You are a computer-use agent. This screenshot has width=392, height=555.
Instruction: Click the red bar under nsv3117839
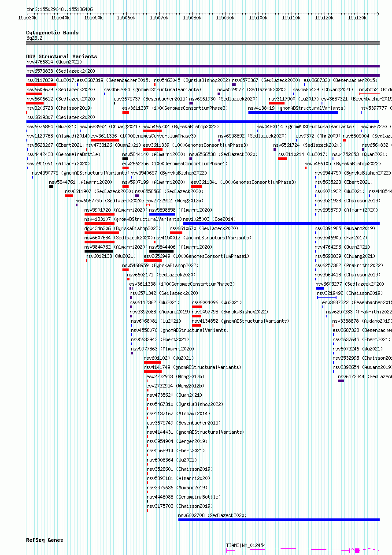coord(41,85)
